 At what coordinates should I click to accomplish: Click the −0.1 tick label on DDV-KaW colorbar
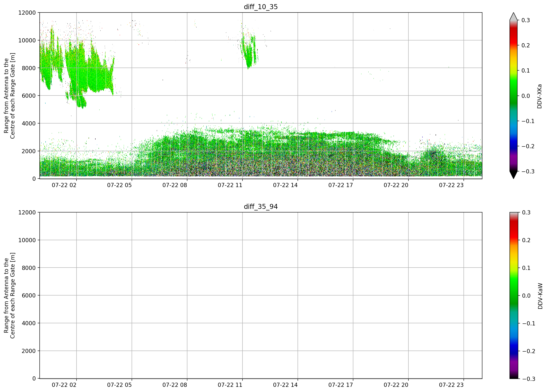tap(529, 323)
